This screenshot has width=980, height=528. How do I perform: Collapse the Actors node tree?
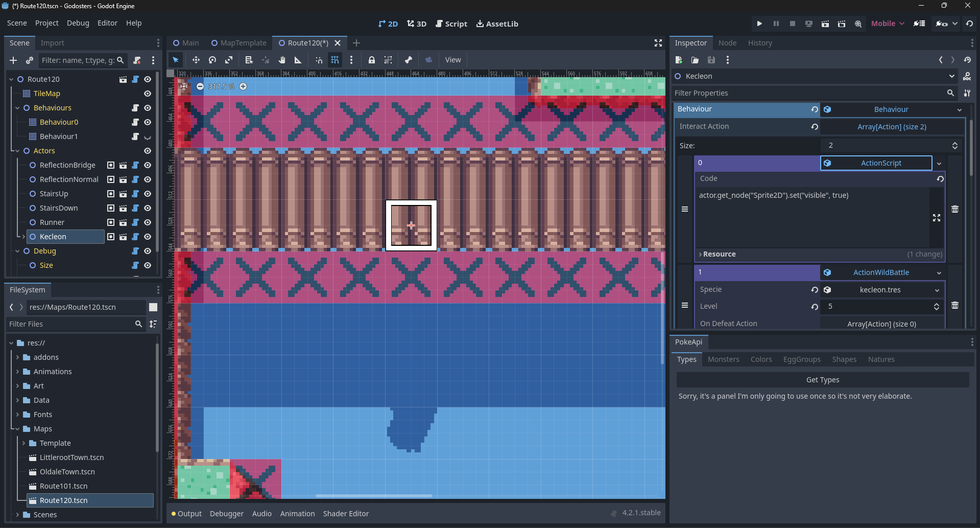click(18, 151)
